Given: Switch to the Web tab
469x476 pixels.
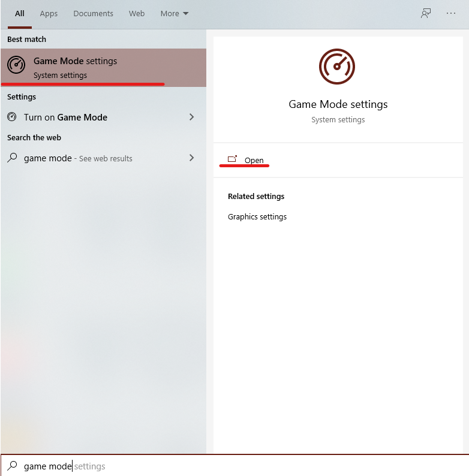Looking at the screenshot, I should (137, 14).
